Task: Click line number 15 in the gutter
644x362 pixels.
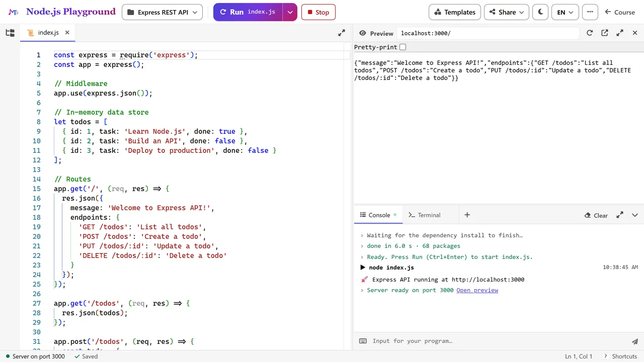Action: point(36,189)
